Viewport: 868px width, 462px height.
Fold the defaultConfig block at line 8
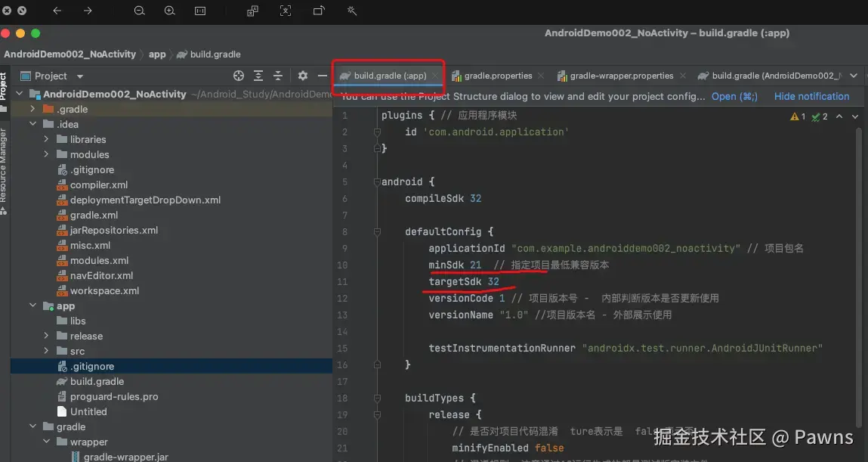[x=377, y=231]
